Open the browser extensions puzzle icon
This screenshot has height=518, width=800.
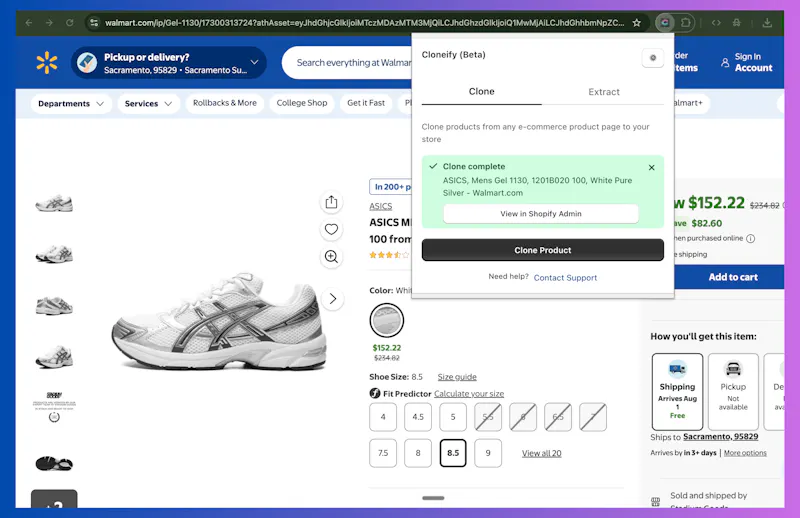pyautogui.click(x=686, y=22)
